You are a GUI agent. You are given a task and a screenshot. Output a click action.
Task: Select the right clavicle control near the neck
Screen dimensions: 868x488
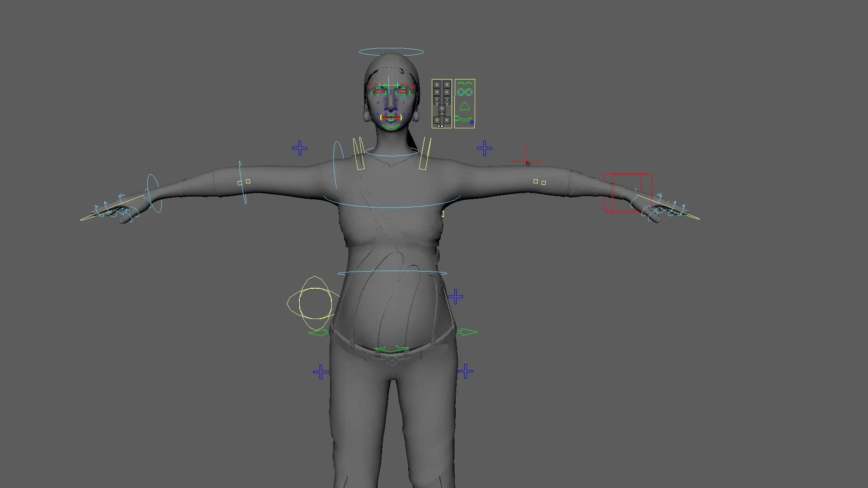coord(424,154)
